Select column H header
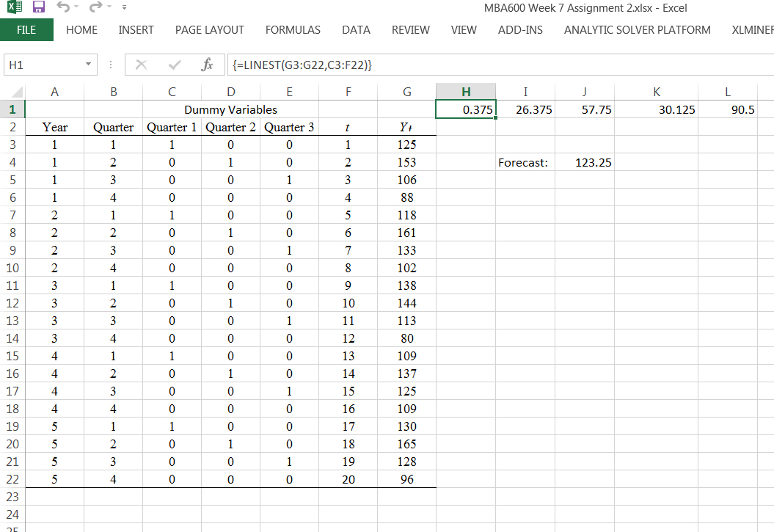 click(466, 92)
